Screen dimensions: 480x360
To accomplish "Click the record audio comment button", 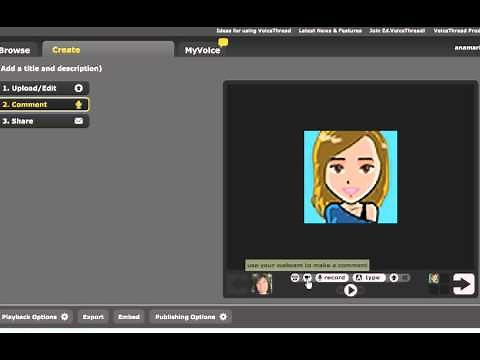I will (332, 278).
